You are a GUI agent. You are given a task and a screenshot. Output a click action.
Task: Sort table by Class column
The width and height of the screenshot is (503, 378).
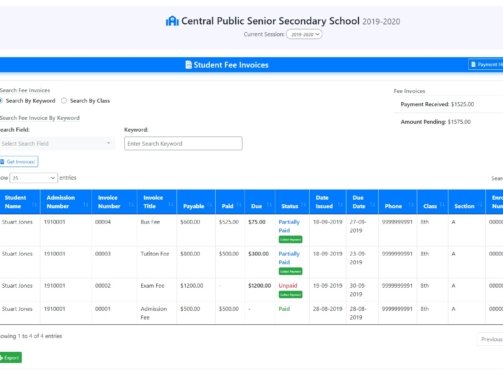point(432,202)
